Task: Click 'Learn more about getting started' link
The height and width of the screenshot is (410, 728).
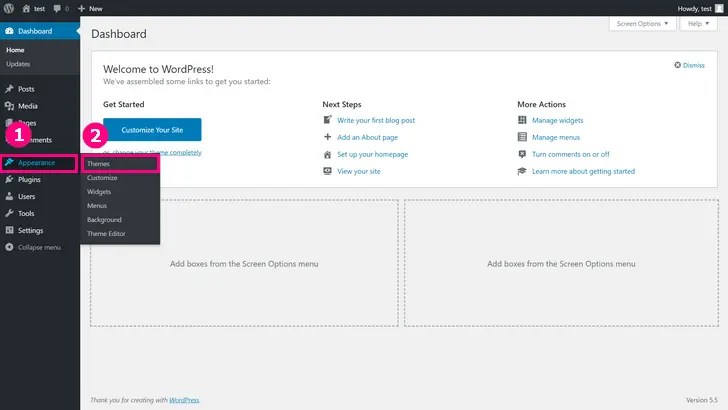Action: (x=583, y=171)
